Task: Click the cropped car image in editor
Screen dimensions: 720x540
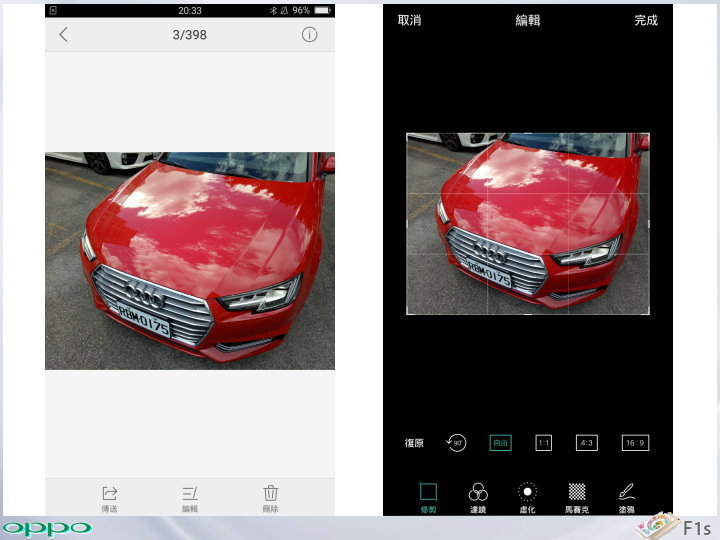Action: (528, 224)
